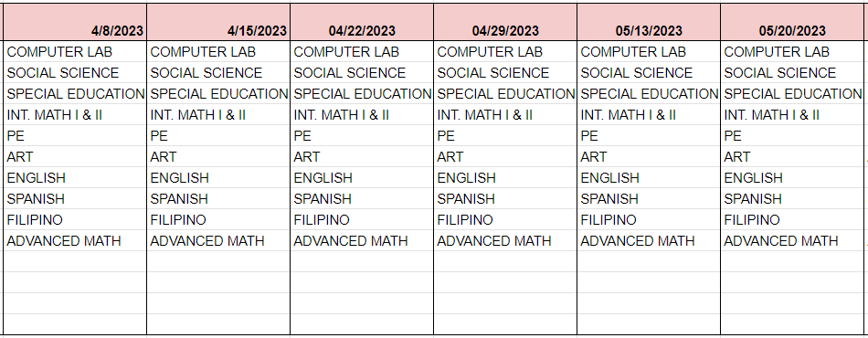Click empty cell below ADVANCED MATH under 4/8/2023
The image size is (868, 338).
point(75,261)
